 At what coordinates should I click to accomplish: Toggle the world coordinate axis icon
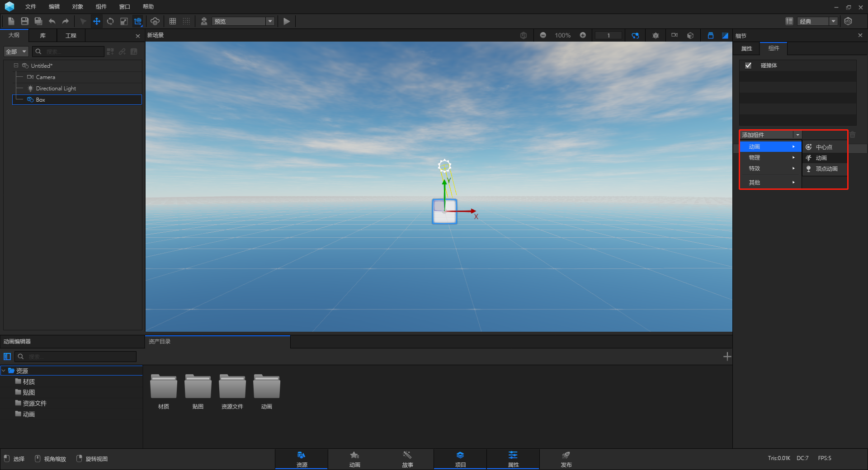tap(138, 21)
